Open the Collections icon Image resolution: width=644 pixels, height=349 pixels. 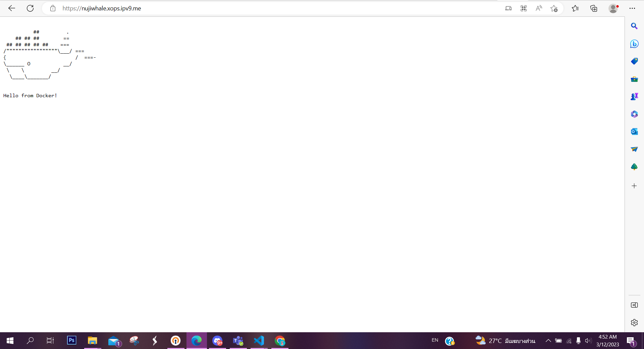(594, 8)
